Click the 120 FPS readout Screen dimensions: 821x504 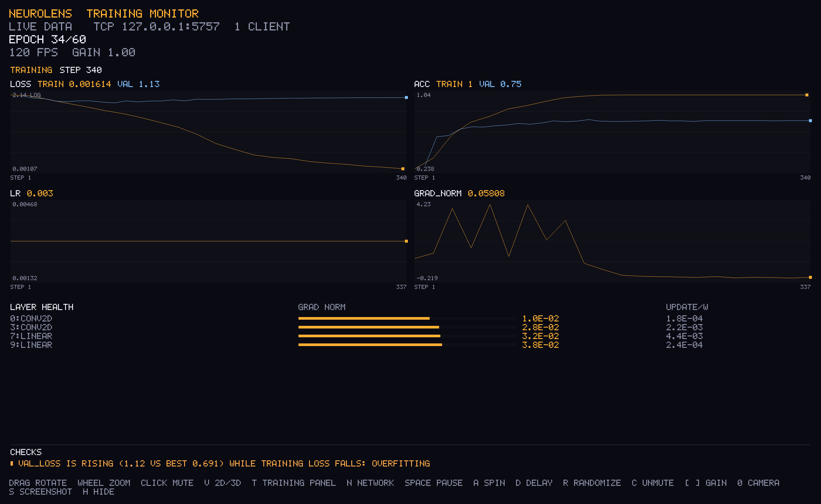pos(33,52)
